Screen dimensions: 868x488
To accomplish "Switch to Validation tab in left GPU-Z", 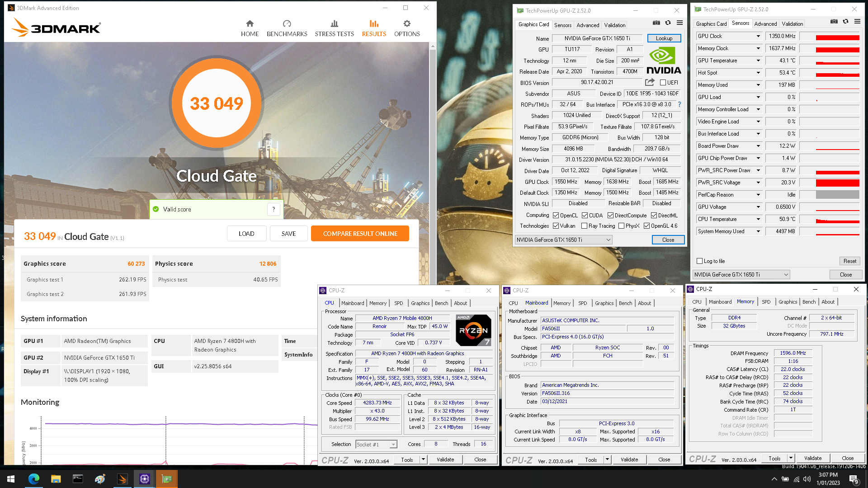I will click(615, 25).
